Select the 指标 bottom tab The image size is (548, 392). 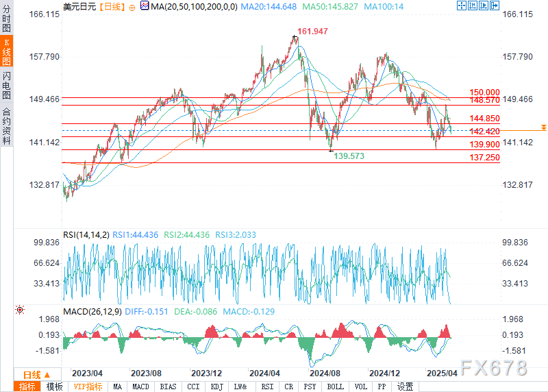27,387
